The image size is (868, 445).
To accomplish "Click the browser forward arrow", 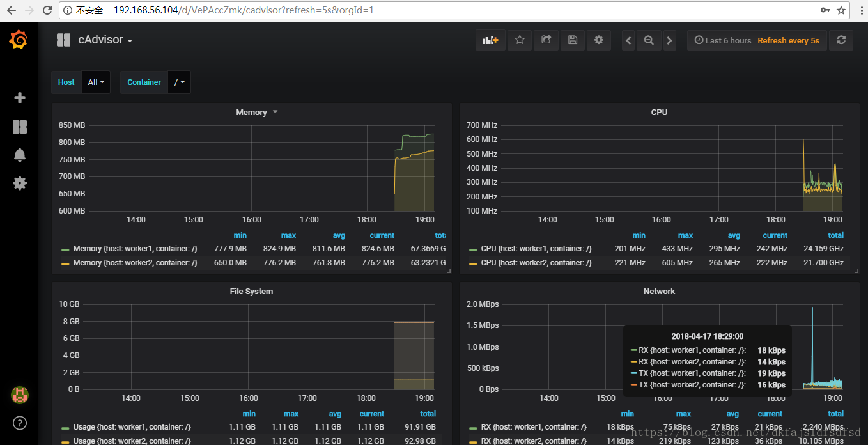I will point(29,10).
